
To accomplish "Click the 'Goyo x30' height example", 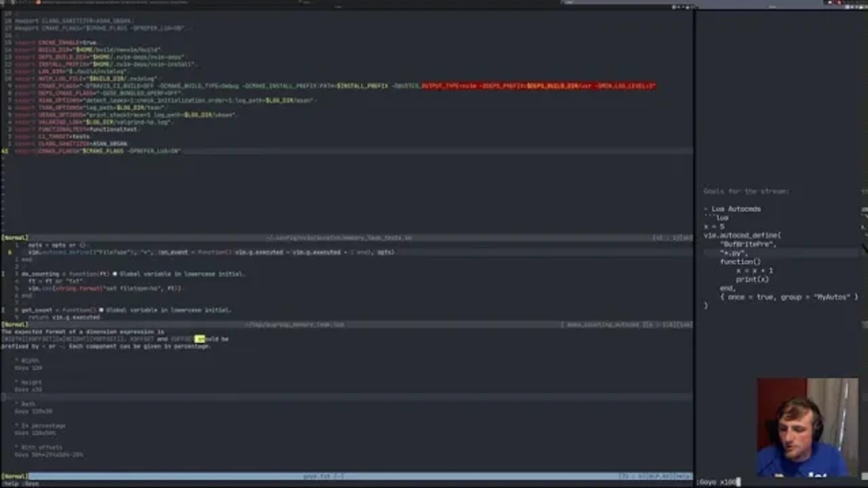I will pyautogui.click(x=28, y=390).
